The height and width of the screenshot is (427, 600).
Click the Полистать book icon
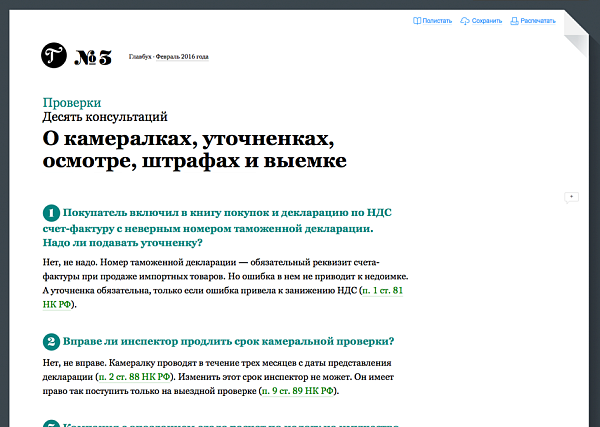(417, 21)
